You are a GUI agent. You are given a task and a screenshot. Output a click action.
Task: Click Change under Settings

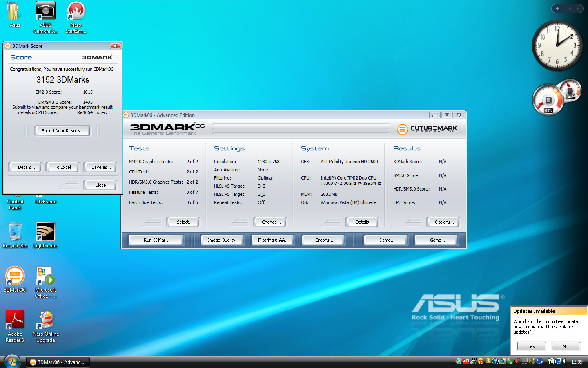[x=271, y=222]
